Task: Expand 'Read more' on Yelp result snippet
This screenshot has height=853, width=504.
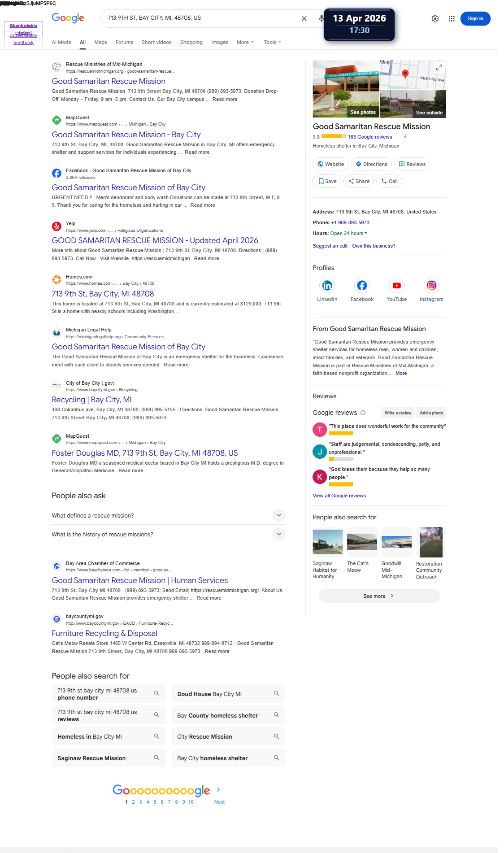Action: (x=207, y=258)
